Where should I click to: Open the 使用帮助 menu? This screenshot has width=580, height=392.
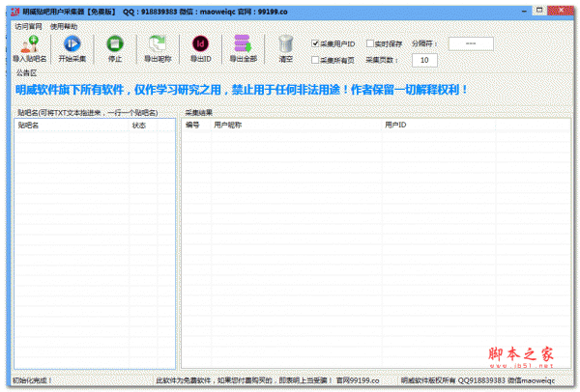coord(64,26)
